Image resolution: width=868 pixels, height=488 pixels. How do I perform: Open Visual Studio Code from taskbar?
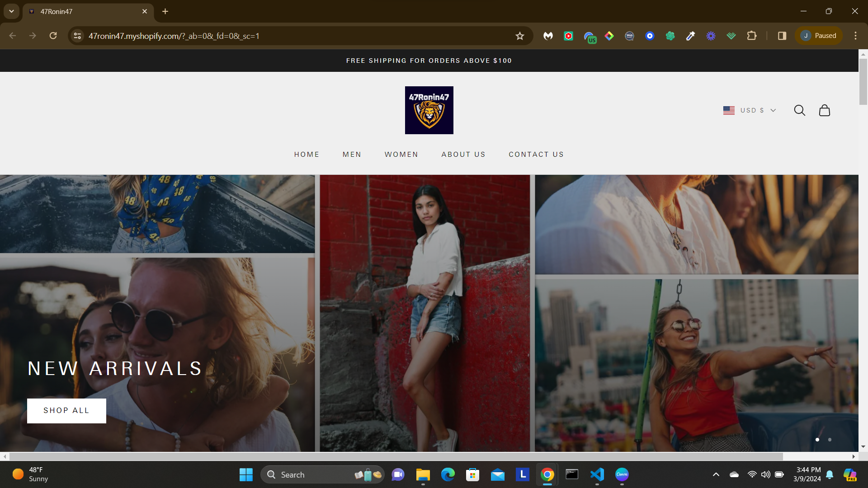pos(597,475)
